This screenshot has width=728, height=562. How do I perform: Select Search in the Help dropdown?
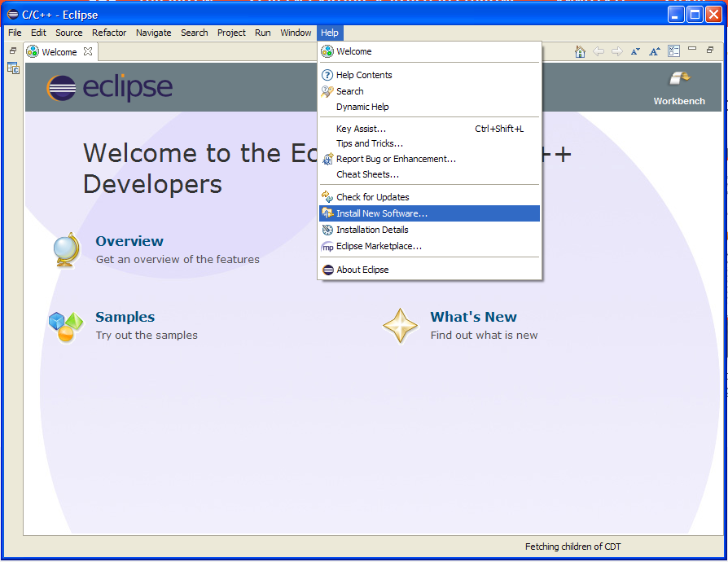coord(429,91)
